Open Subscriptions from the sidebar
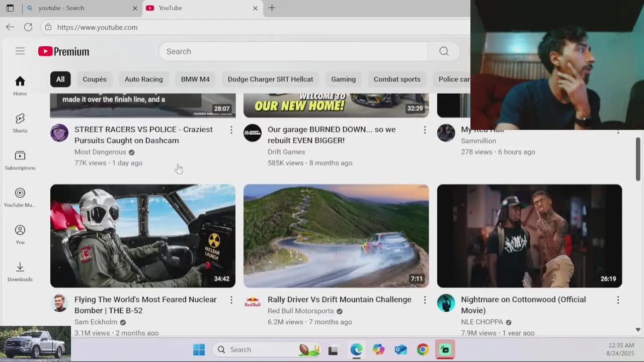644x362 pixels. click(x=20, y=160)
